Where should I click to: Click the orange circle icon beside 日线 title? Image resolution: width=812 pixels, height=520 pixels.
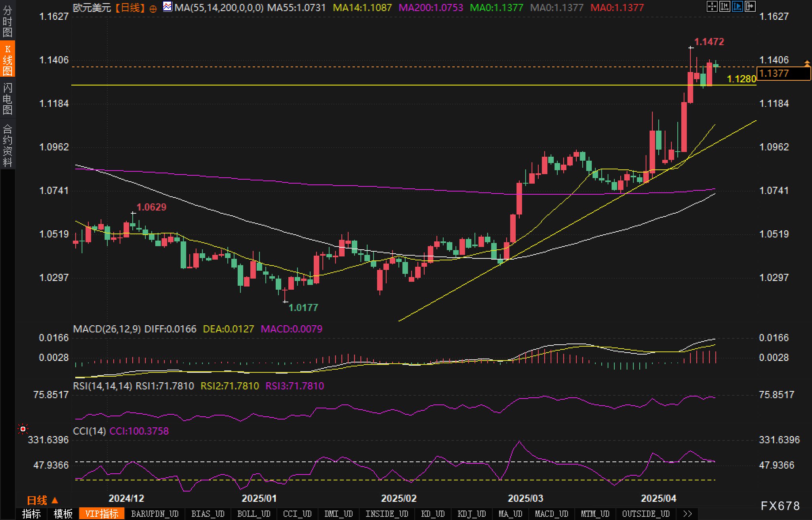pos(153,8)
